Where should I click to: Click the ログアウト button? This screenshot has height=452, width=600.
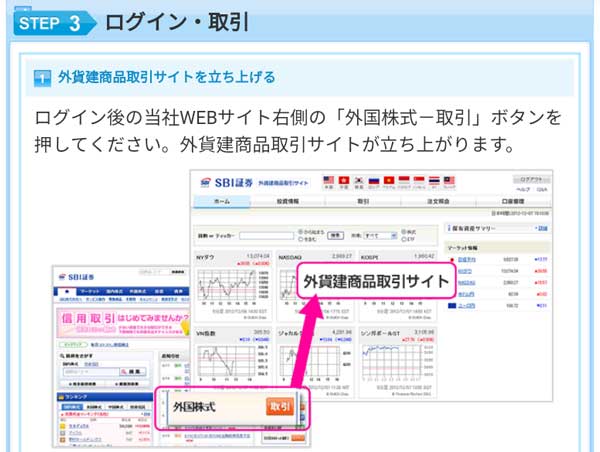click(529, 179)
